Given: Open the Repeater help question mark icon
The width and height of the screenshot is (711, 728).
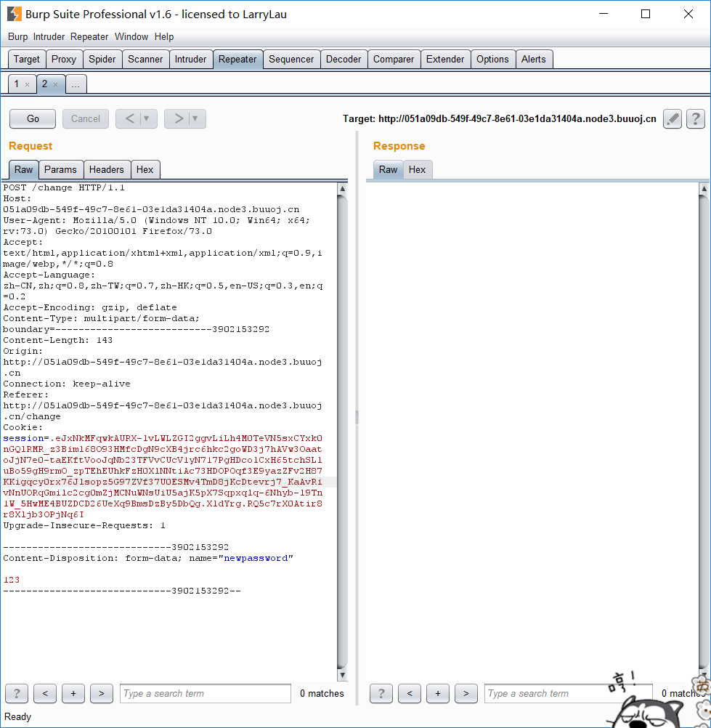Looking at the screenshot, I should coord(695,119).
